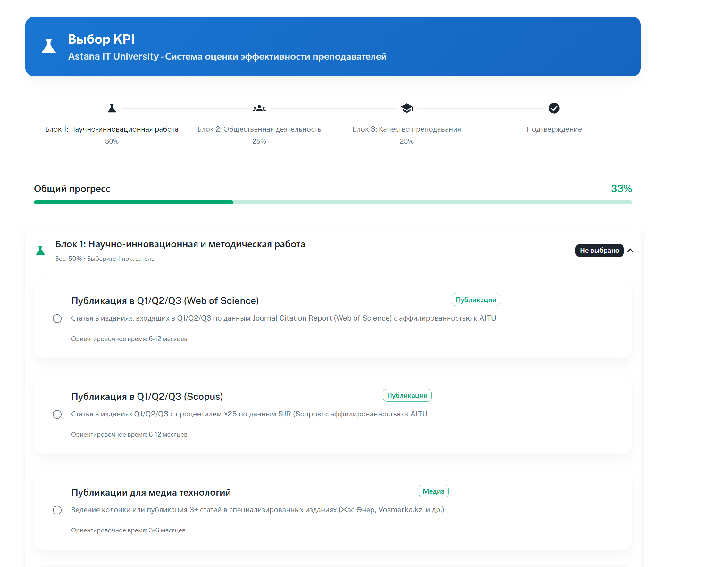
Task: Click the Не выбрано status badge
Action: point(599,251)
